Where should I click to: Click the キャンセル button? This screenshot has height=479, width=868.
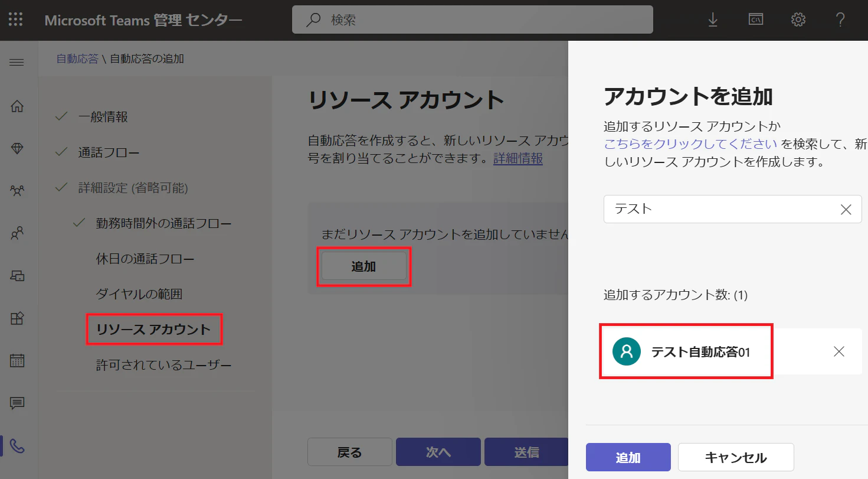pyautogui.click(x=736, y=457)
